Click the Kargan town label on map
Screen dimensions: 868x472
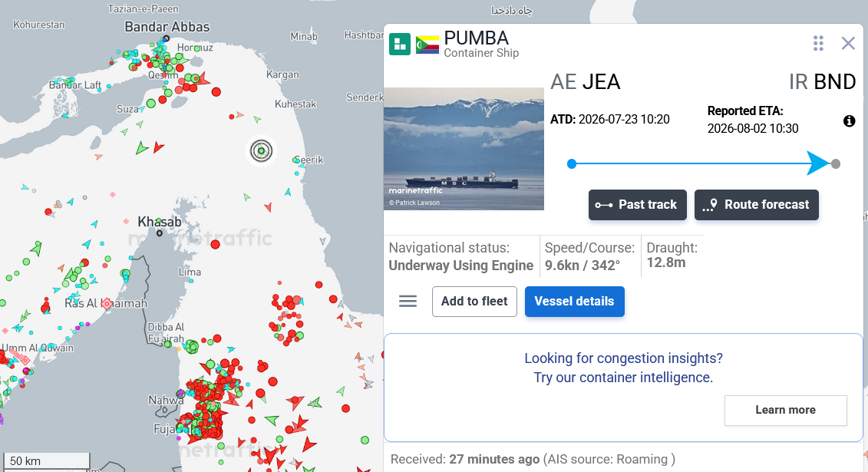(282, 74)
